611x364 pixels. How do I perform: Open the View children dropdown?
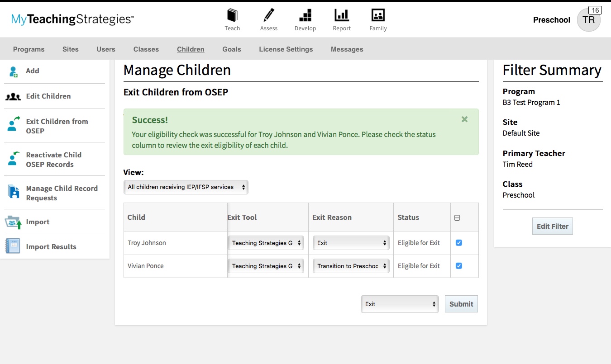(186, 187)
